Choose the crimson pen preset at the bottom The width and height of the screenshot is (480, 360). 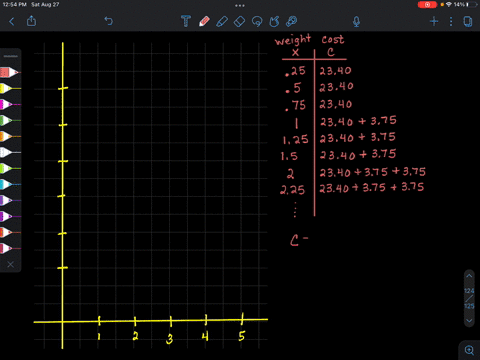pos(10,248)
